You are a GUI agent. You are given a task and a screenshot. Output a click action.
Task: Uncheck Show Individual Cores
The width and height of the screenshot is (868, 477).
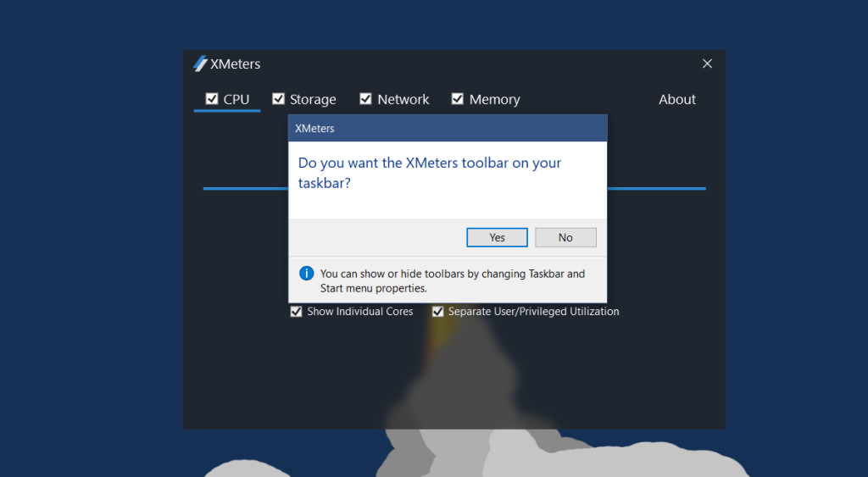coord(296,312)
